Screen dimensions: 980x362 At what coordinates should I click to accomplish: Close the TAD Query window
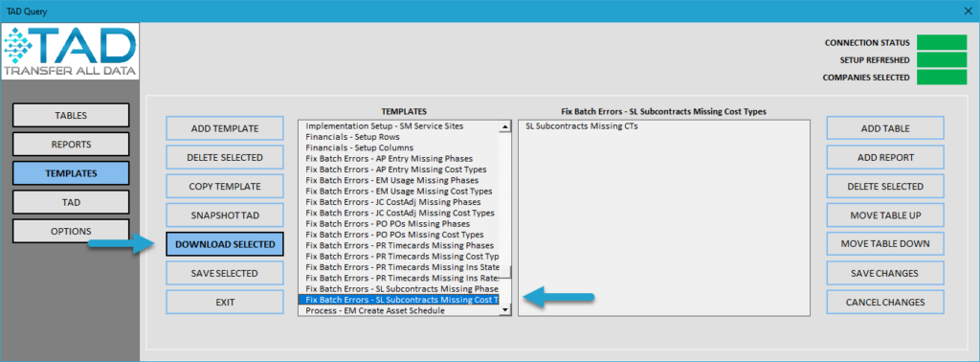tap(969, 11)
